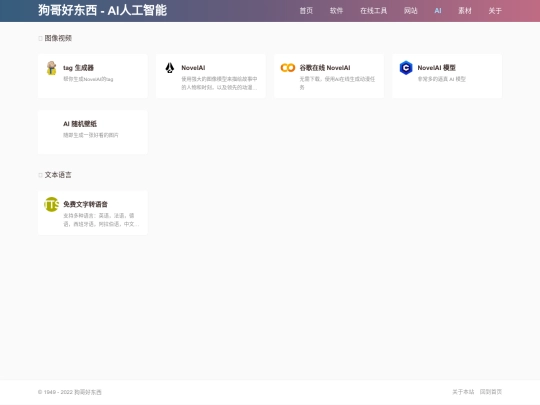The width and height of the screenshot is (540, 405).
Task: Click the 狗哥好东西 site title
Action: (102, 10)
